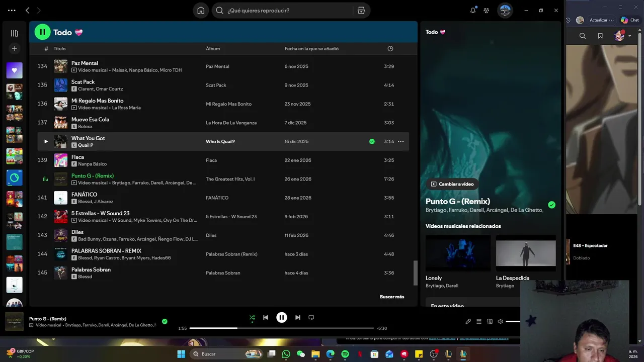Viewport: 644px width, 362px height.
Task: Open the Spotify three-dots app menu
Action: coord(12,10)
